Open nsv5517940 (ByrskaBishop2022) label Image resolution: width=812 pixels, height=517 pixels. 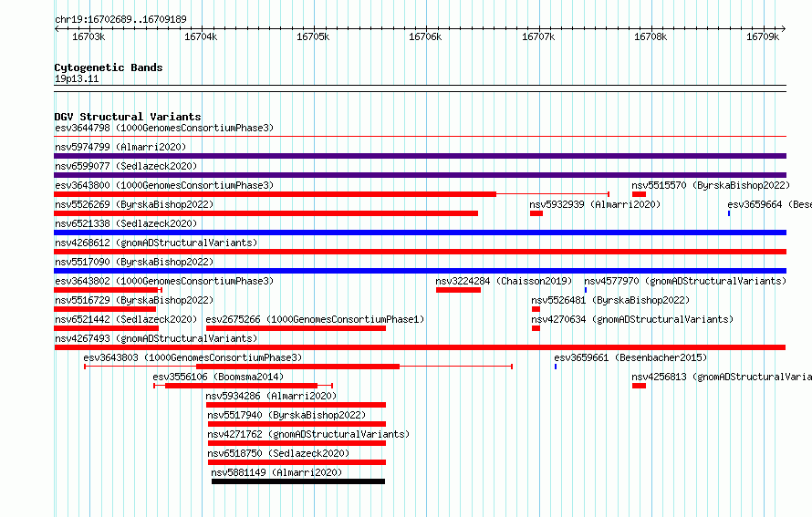[286, 415]
